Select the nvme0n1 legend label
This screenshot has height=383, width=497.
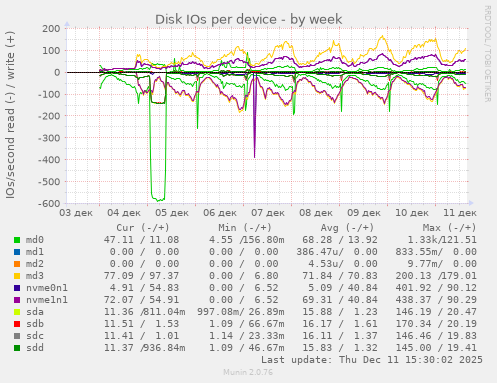tap(47, 288)
